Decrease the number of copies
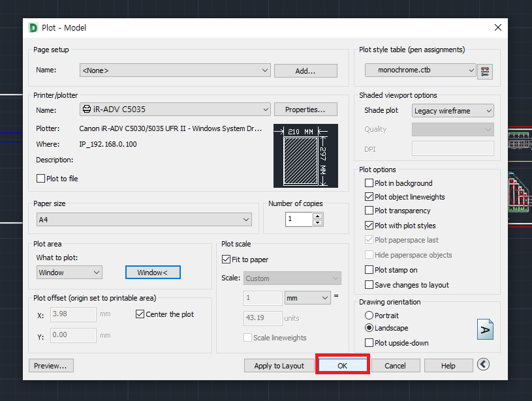This screenshot has width=532, height=401. click(x=318, y=223)
